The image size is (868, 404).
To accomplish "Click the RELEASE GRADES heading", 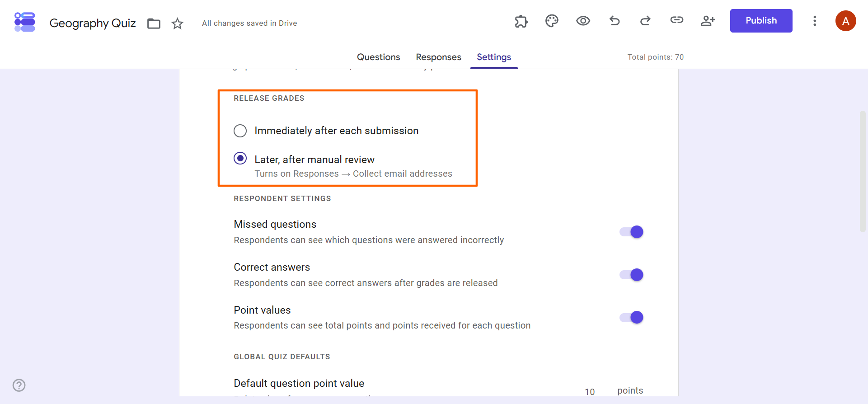I will pyautogui.click(x=269, y=98).
